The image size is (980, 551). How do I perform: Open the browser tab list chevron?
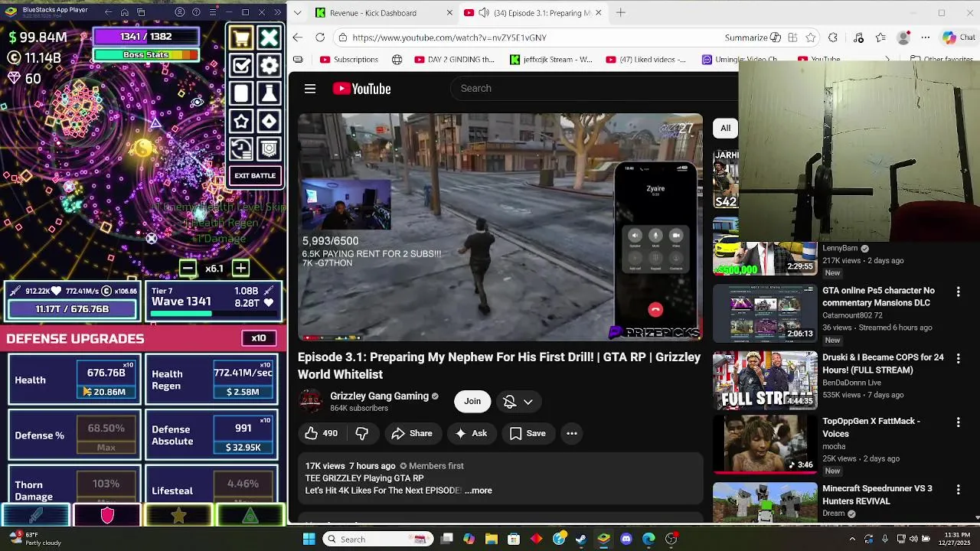point(297,13)
